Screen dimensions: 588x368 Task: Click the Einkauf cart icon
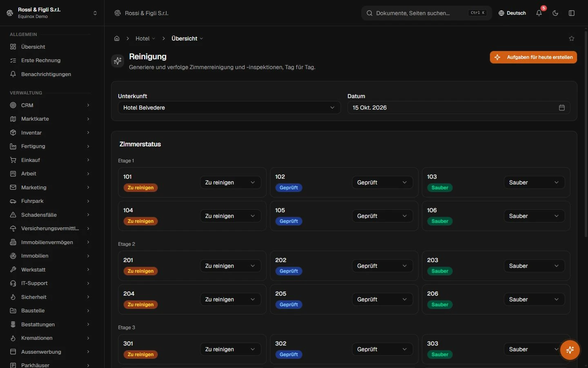13,160
